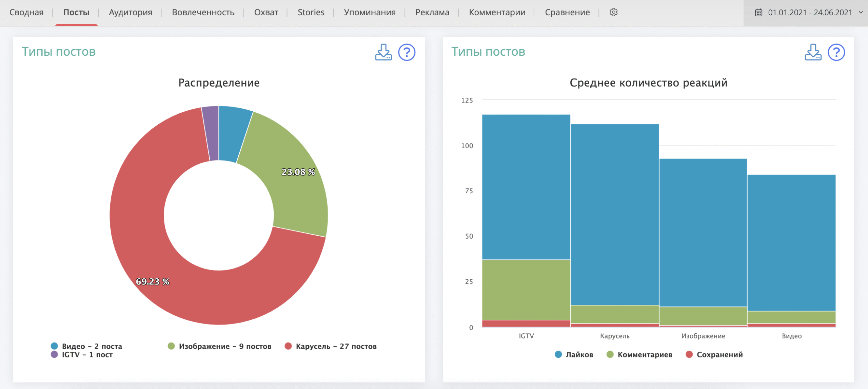Expand the date range dropdown arrow

[x=861, y=13]
